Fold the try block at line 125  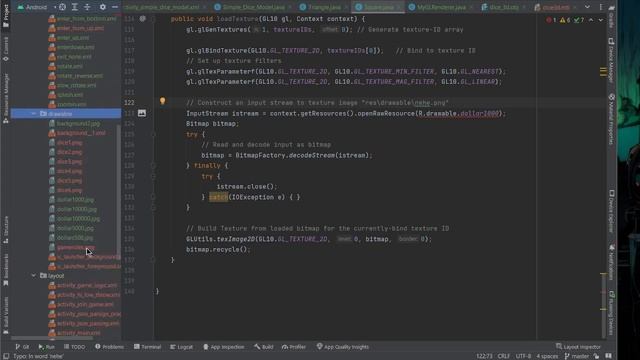153,134
